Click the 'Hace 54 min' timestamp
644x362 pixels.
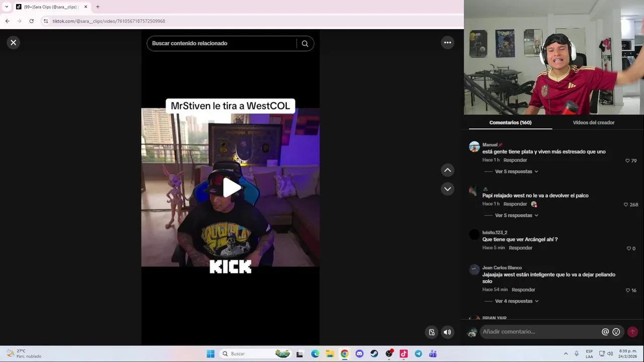click(495, 290)
